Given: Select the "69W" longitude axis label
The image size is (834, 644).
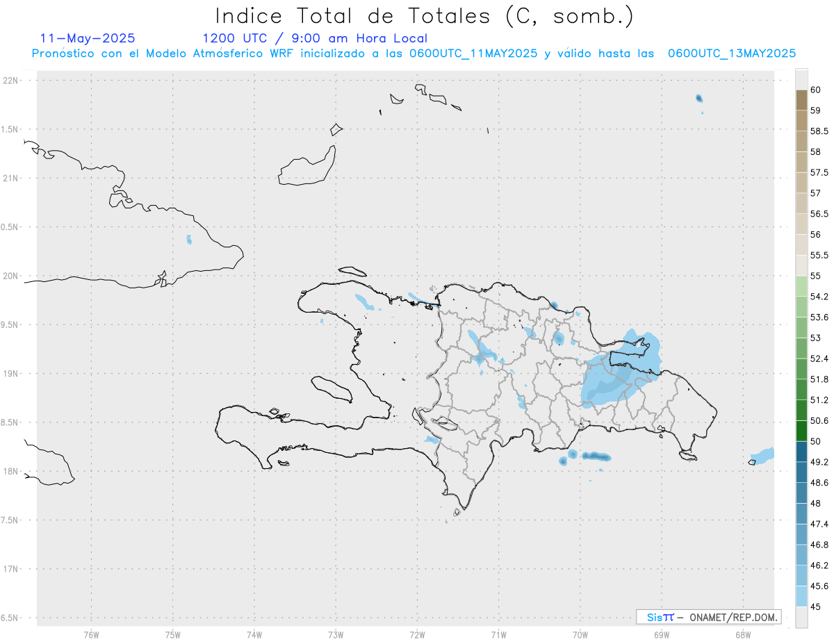Looking at the screenshot, I should [x=662, y=634].
